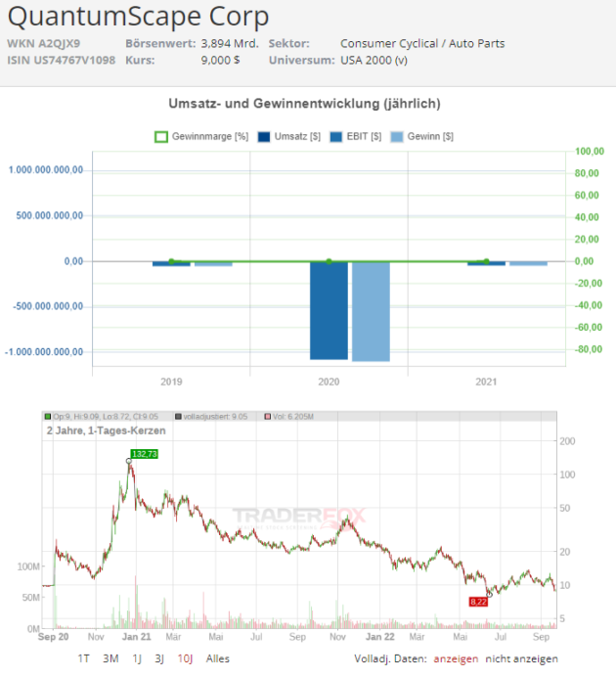Select the 1J time range
The image size is (616, 679).
click(x=137, y=658)
